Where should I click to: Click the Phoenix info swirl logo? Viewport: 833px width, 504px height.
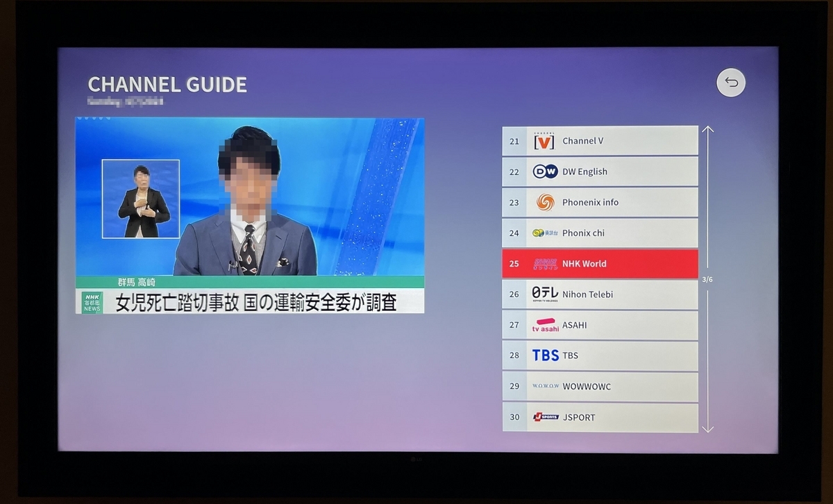pos(545,202)
